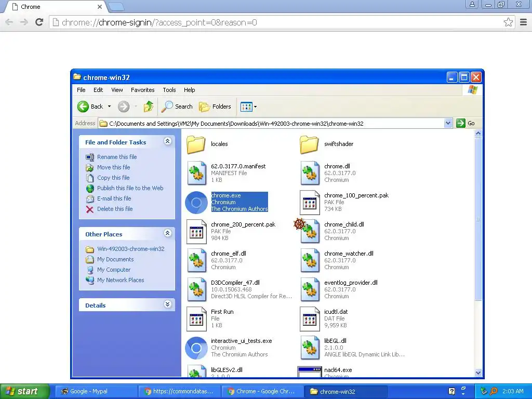This screenshot has width=532, height=399.
Task: Select the 62.0.3177.0.manifest file icon
Action: (x=196, y=173)
